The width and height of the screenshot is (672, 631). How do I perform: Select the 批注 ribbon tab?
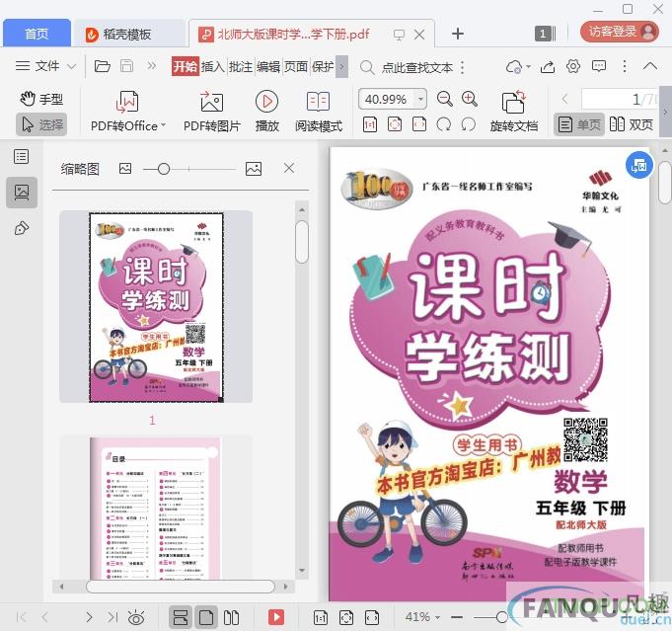coord(241,66)
